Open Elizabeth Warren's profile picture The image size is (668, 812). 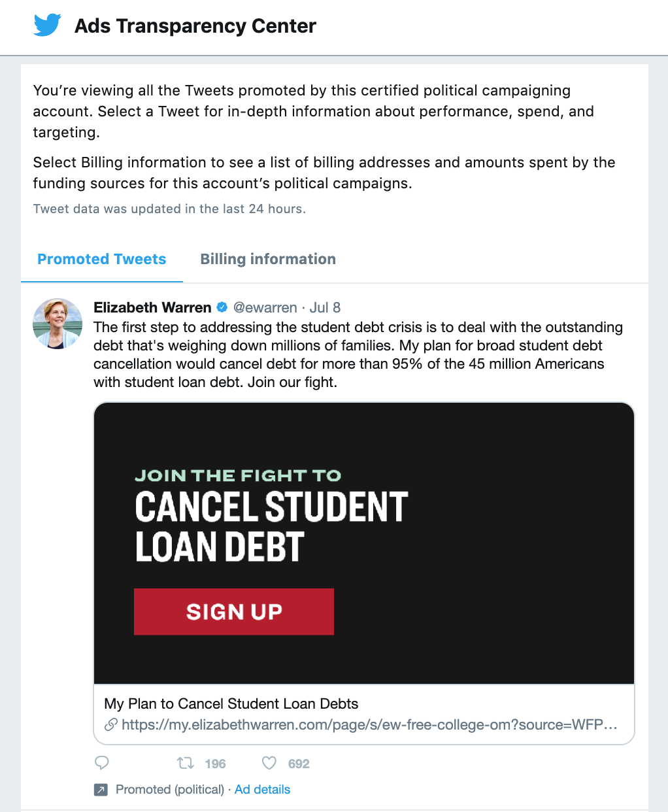58,324
